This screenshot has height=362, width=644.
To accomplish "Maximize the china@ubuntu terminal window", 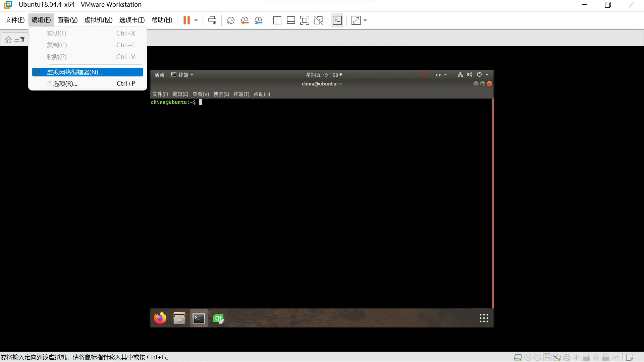I will coord(483,84).
